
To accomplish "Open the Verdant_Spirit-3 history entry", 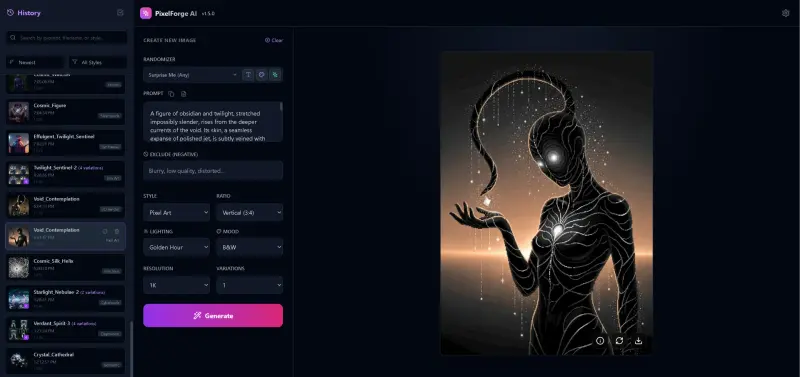I will point(65,330).
